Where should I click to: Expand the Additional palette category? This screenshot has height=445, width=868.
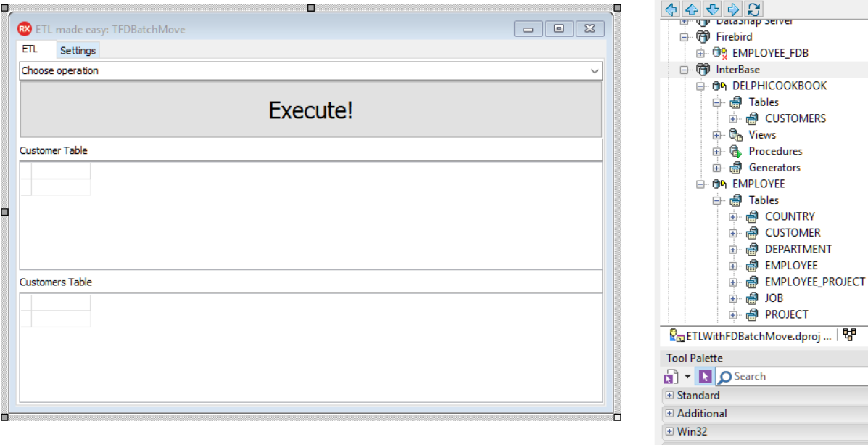pyautogui.click(x=670, y=413)
